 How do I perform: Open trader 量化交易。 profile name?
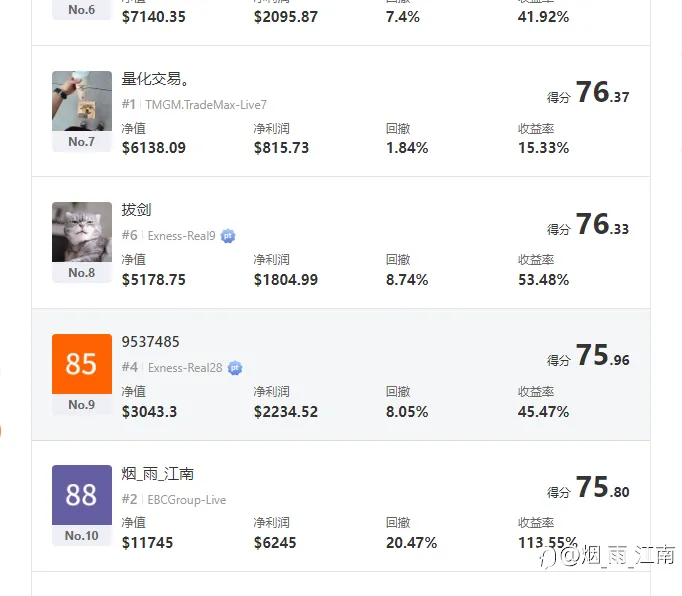(x=155, y=79)
